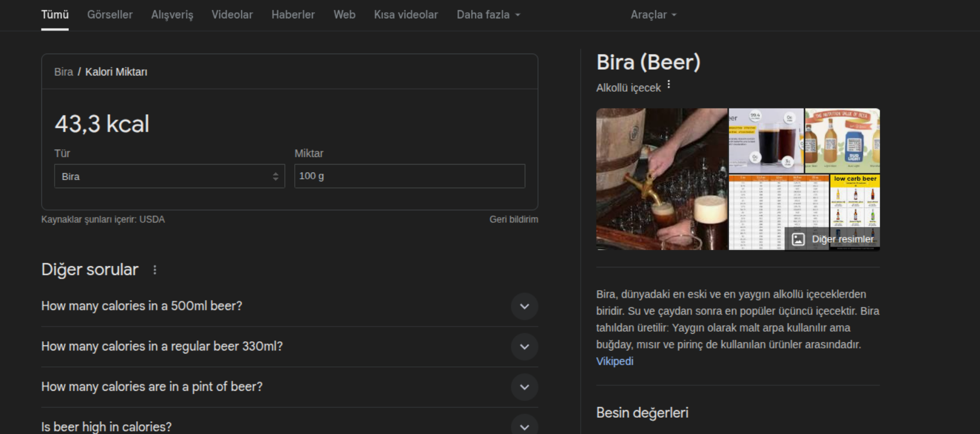Image resolution: width=980 pixels, height=434 pixels.
Task: Expand the pint of beer calories question
Action: [x=524, y=387]
